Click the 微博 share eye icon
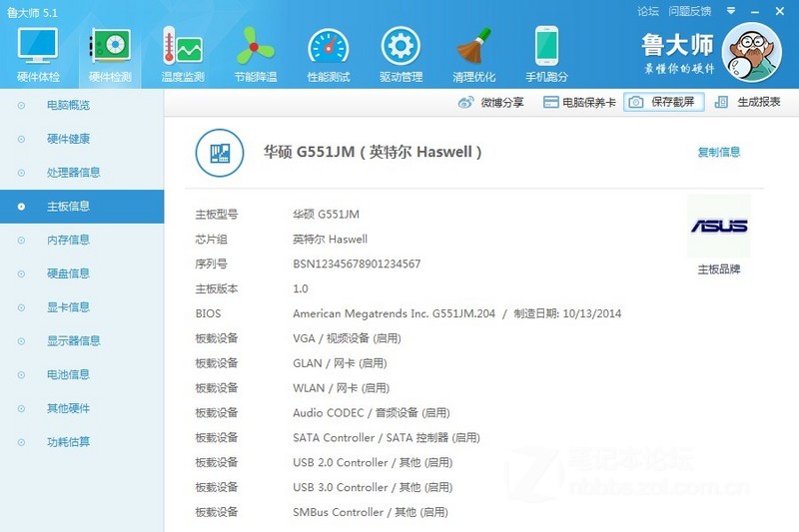The height and width of the screenshot is (532, 799). (465, 103)
